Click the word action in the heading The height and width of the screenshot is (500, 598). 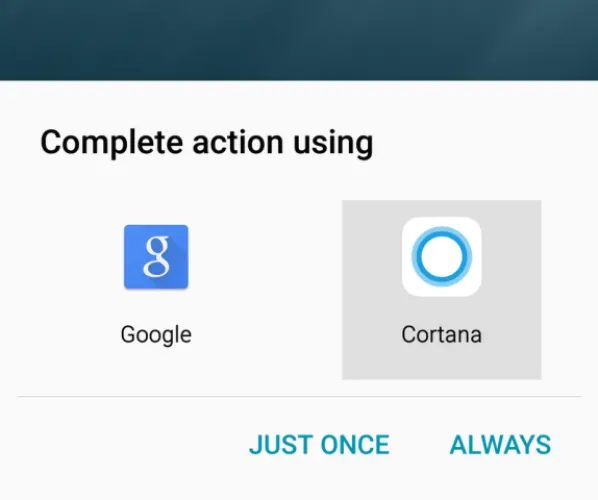[x=238, y=143]
